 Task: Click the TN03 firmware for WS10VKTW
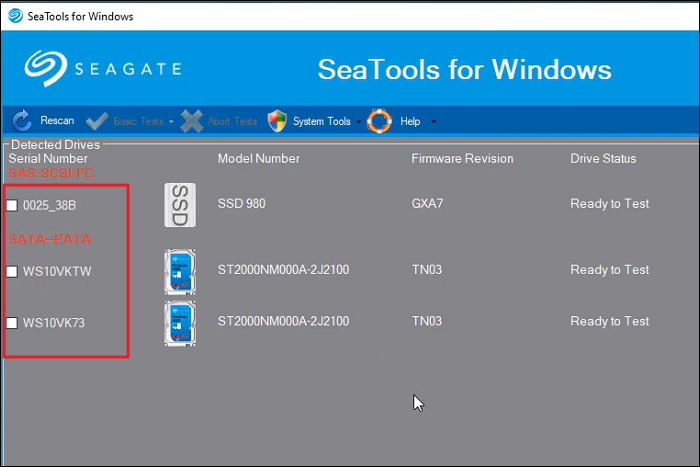click(427, 270)
